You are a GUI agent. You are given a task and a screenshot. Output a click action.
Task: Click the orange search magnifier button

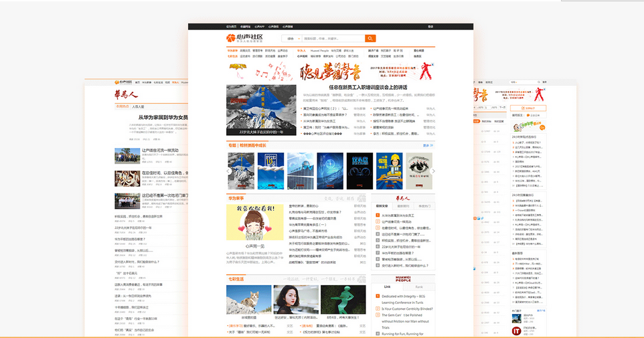tap(370, 38)
